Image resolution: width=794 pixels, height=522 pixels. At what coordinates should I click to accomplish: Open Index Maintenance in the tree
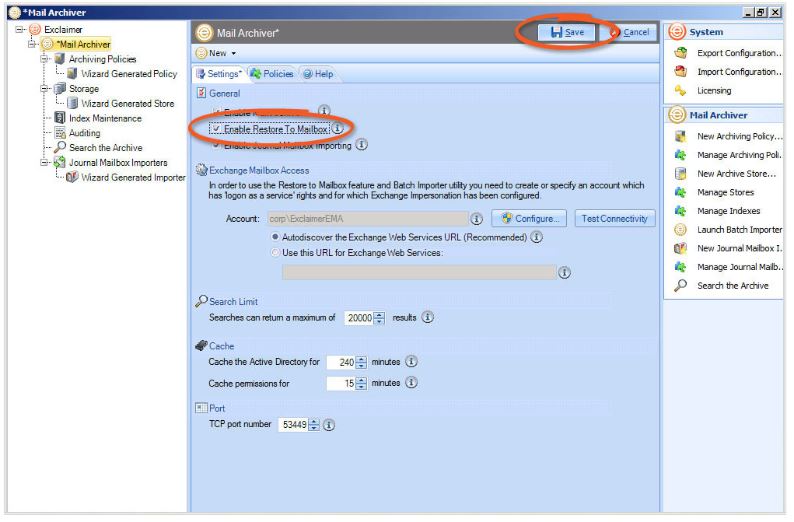[x=105, y=118]
